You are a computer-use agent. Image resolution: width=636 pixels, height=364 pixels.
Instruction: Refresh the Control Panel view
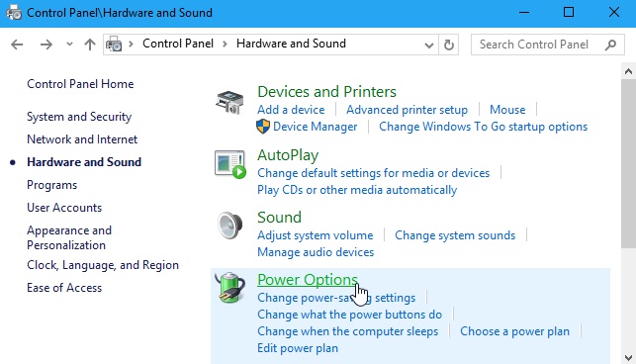tap(449, 45)
